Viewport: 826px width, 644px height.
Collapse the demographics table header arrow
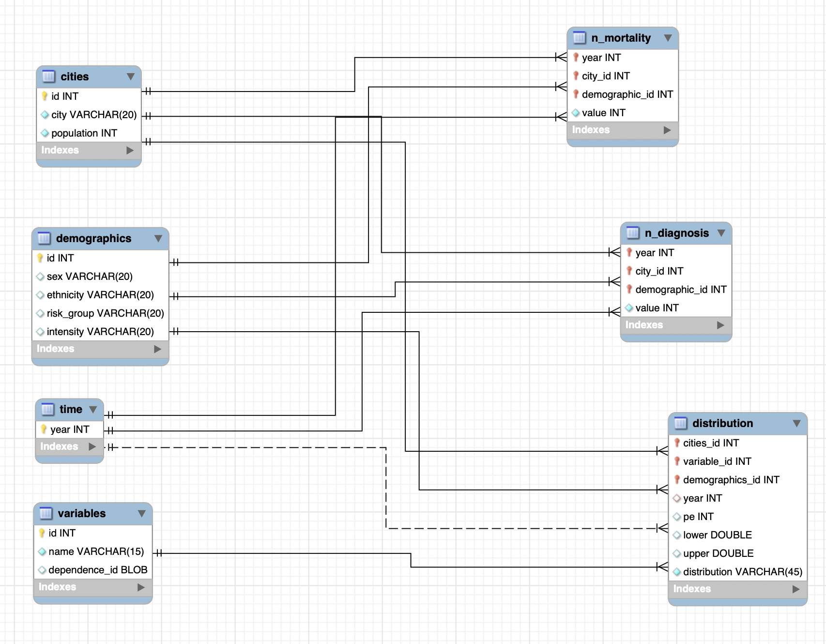158,238
